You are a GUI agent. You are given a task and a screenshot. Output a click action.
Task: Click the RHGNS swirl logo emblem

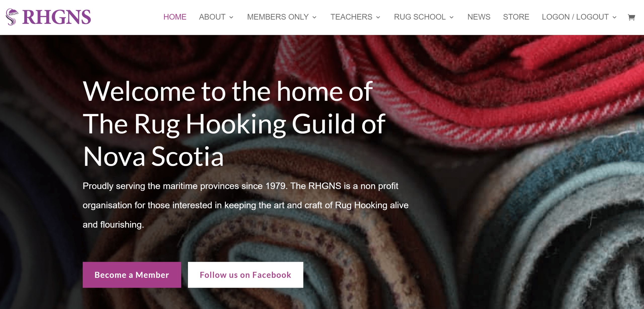click(12, 17)
